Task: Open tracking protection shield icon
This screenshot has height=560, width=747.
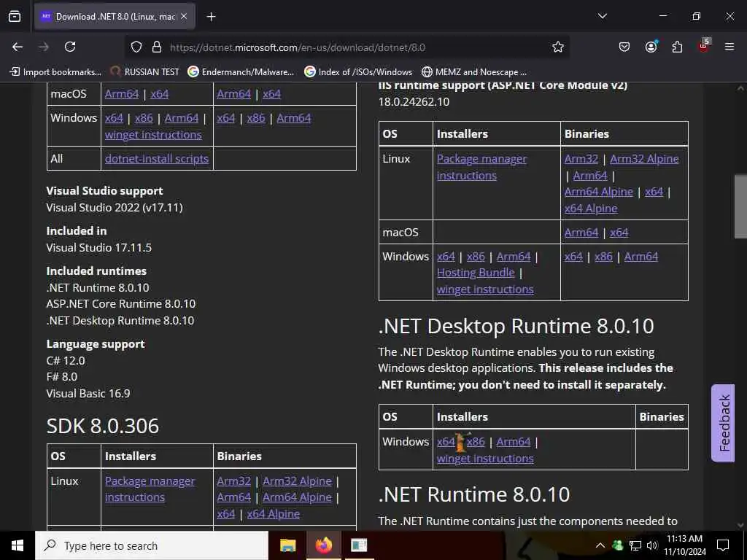Action: pos(136,47)
